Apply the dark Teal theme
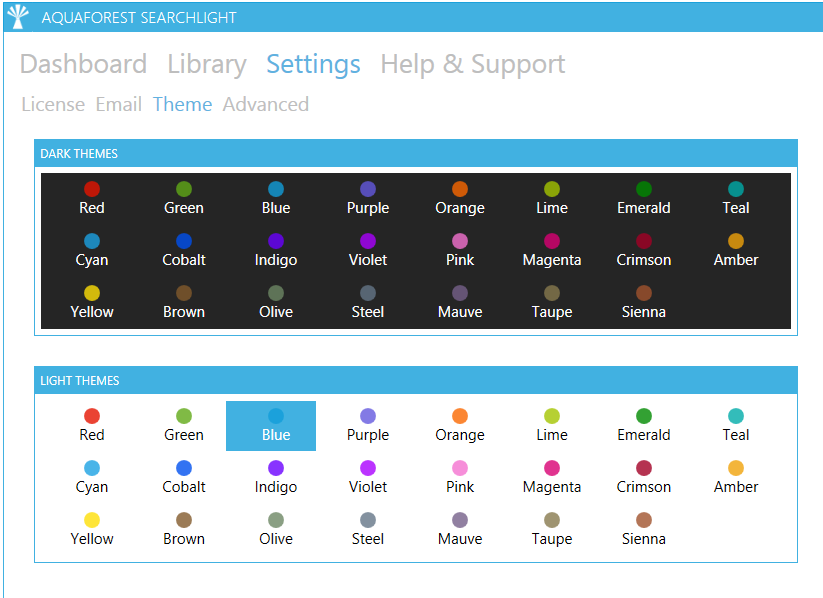 pyautogui.click(x=735, y=197)
